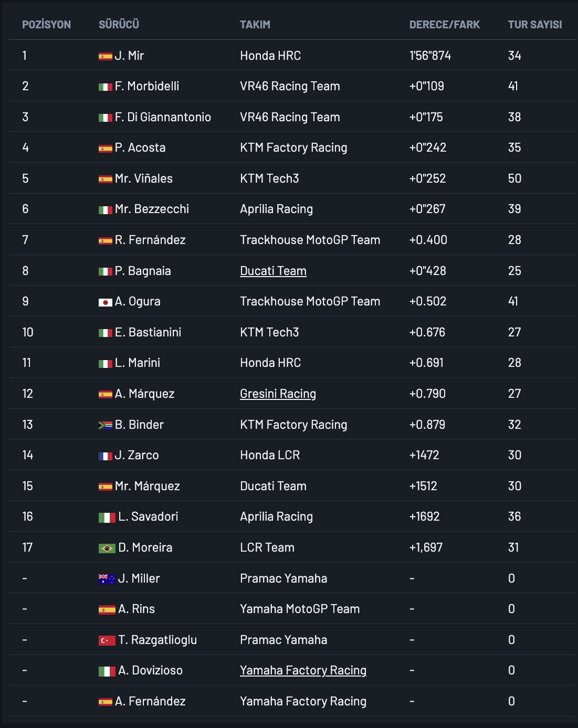
Task: Click the Spanish flag next to J. Mir
Action: point(105,56)
